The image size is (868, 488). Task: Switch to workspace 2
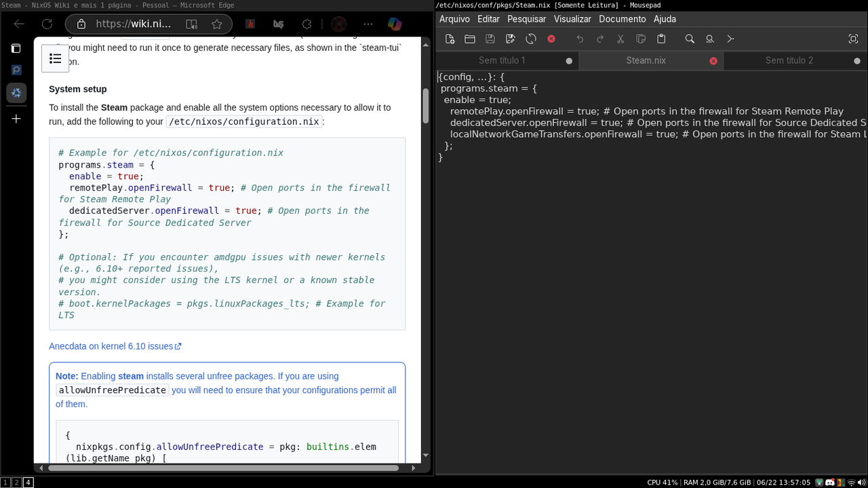coord(16,483)
